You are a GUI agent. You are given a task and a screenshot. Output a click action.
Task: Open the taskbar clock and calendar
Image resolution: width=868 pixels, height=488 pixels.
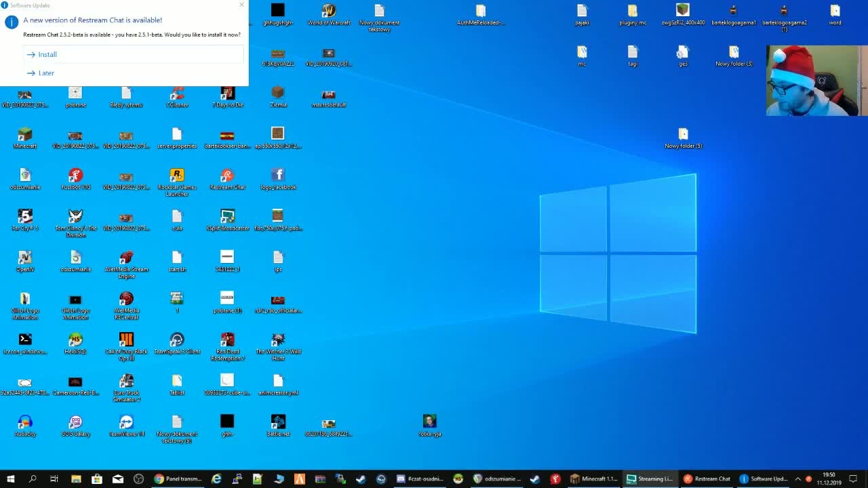tap(829, 479)
